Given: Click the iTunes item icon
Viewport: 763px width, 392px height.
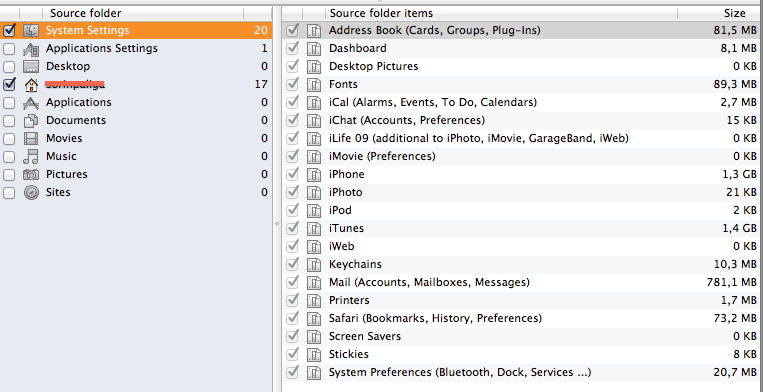Looking at the screenshot, I should click(x=314, y=228).
